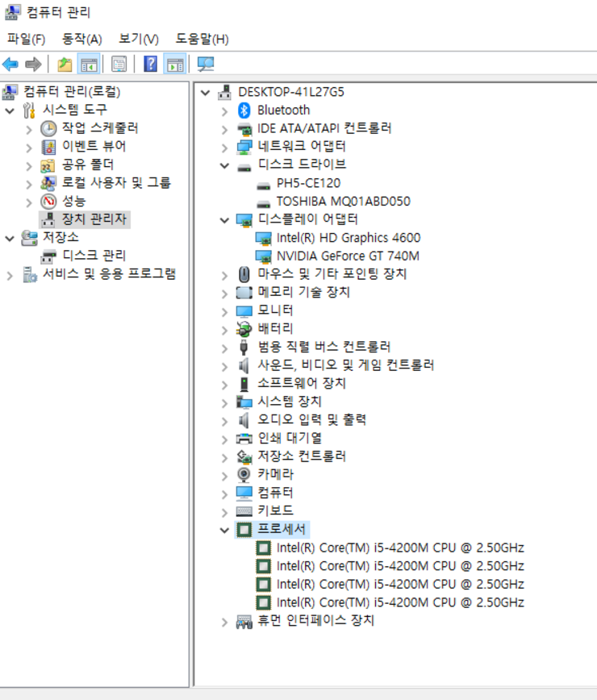Viewport: 597px width, 700px height.
Task: Select 메모리 기술 장치 category label
Action: tap(303, 292)
